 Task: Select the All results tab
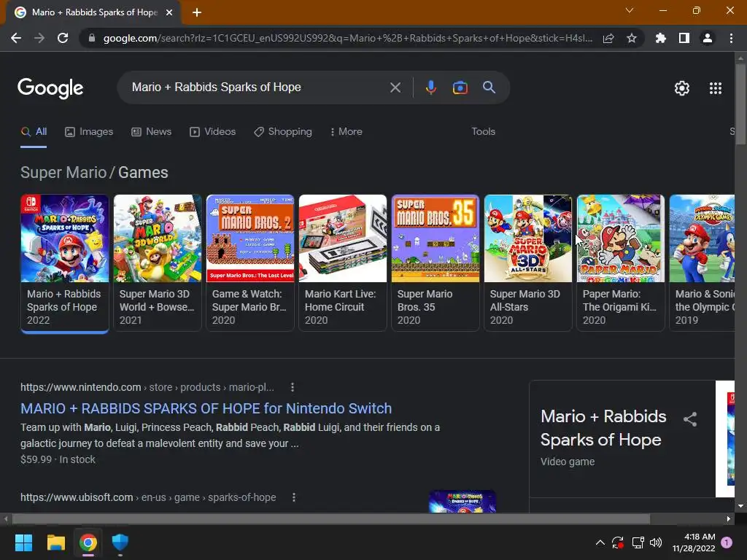tap(34, 131)
